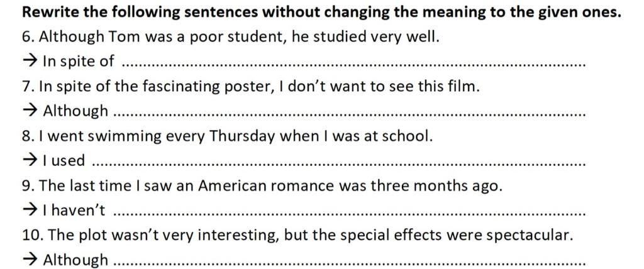The height and width of the screenshot is (269, 644).
Task: Click the arrow before 'I used'
Action: tap(29, 161)
